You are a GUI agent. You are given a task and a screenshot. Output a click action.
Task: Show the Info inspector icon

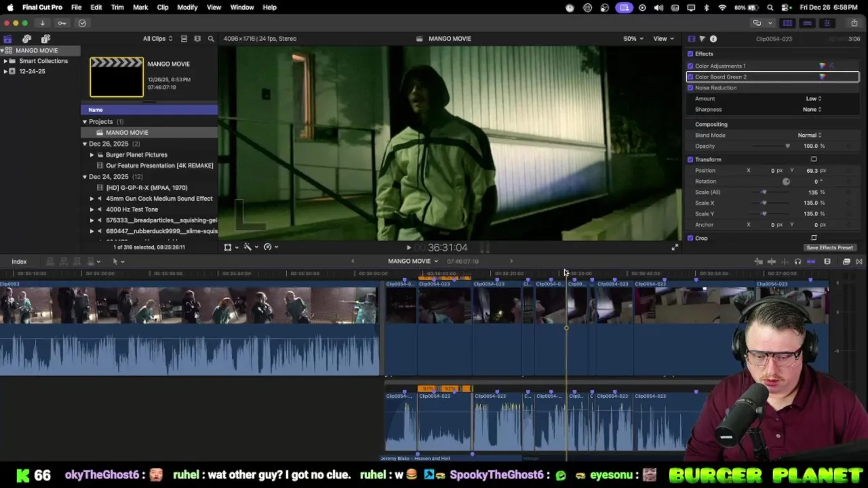coord(713,39)
